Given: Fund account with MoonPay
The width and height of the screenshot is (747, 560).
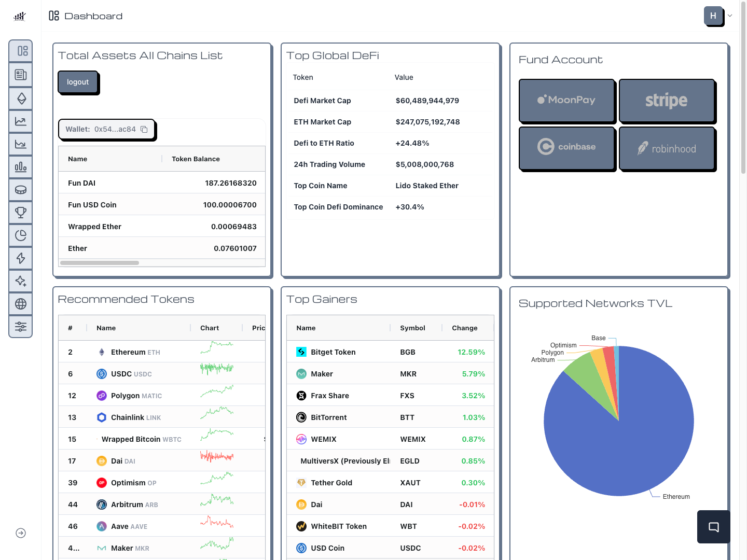Looking at the screenshot, I should (x=566, y=100).
